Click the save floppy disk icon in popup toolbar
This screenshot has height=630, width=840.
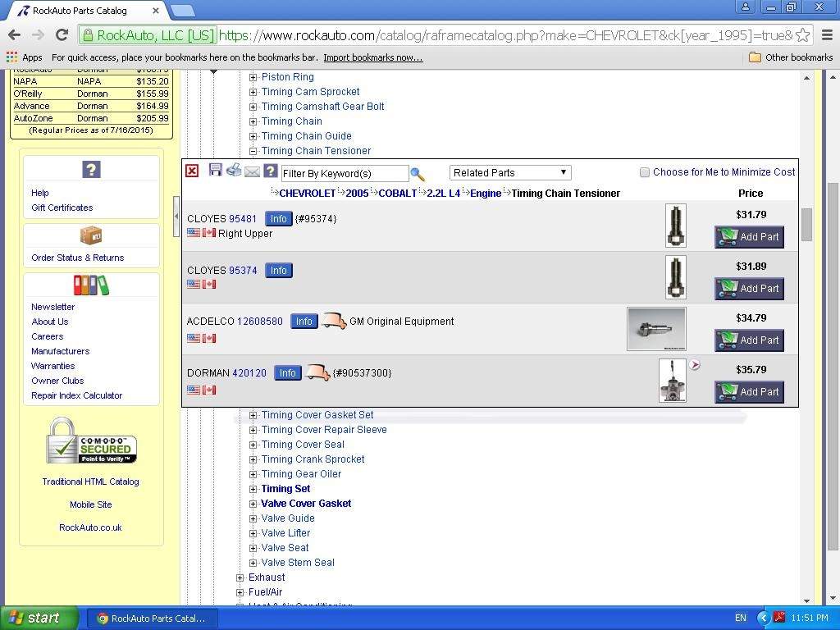click(216, 170)
